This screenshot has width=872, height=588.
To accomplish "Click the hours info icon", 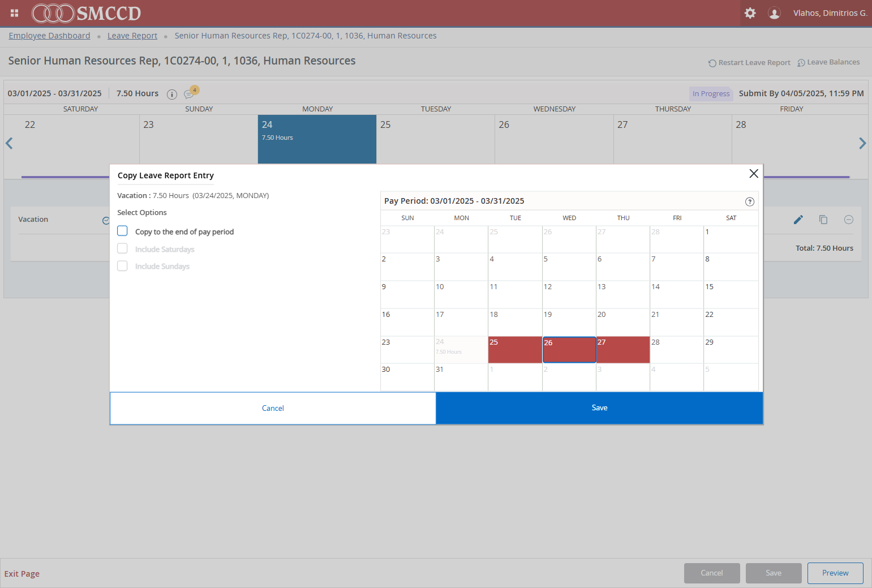I will 172,94.
